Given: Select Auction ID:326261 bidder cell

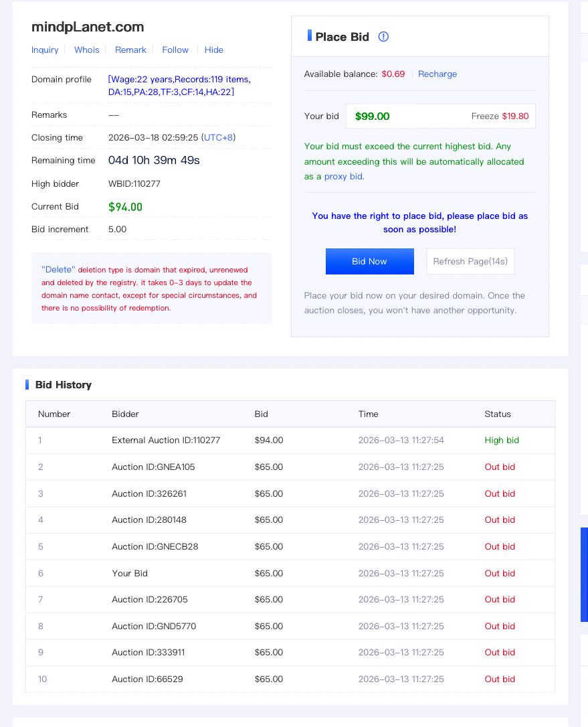Looking at the screenshot, I should coord(149,494).
